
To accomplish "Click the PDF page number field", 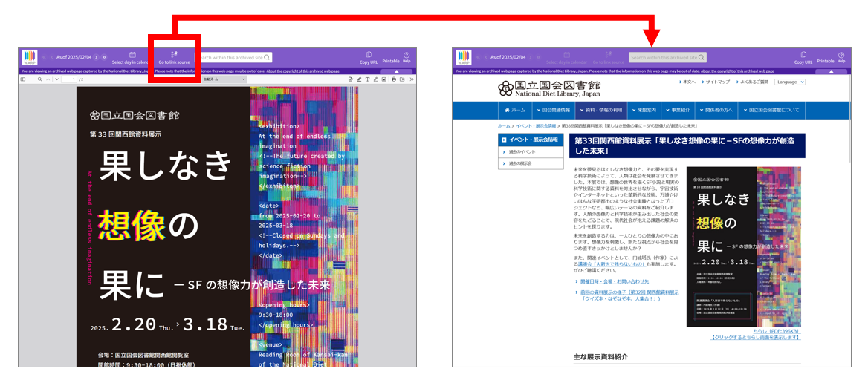I will click(68, 79).
